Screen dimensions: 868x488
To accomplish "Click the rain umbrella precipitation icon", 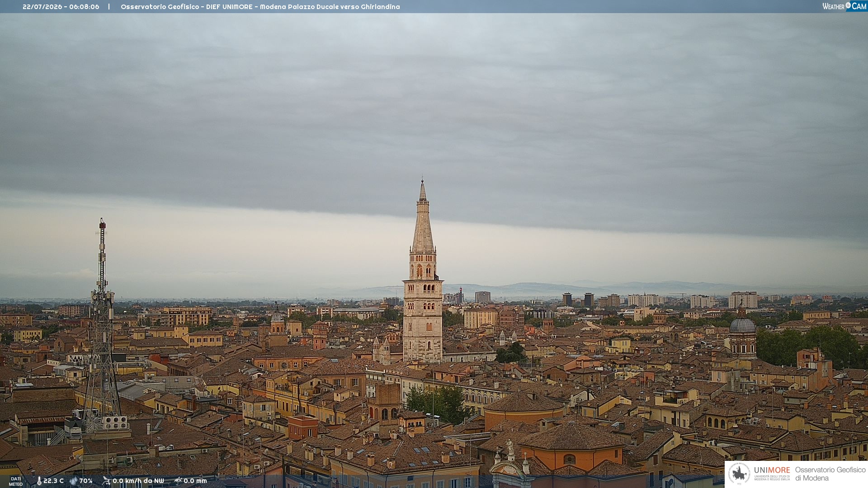I will (178, 481).
